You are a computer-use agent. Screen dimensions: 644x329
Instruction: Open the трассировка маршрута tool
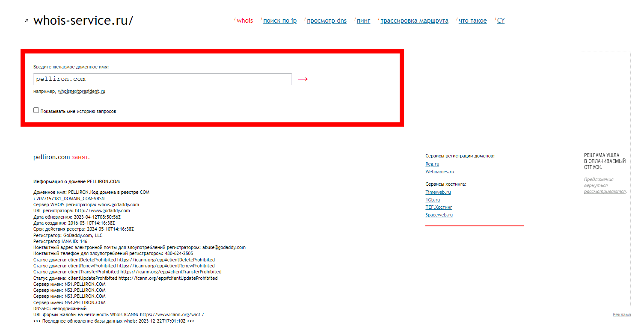[414, 21]
